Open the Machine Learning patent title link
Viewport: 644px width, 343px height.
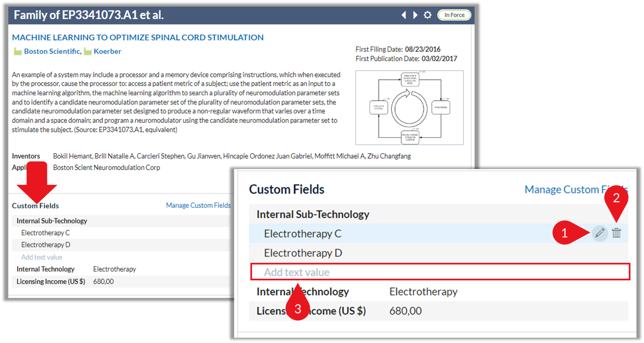coord(138,37)
